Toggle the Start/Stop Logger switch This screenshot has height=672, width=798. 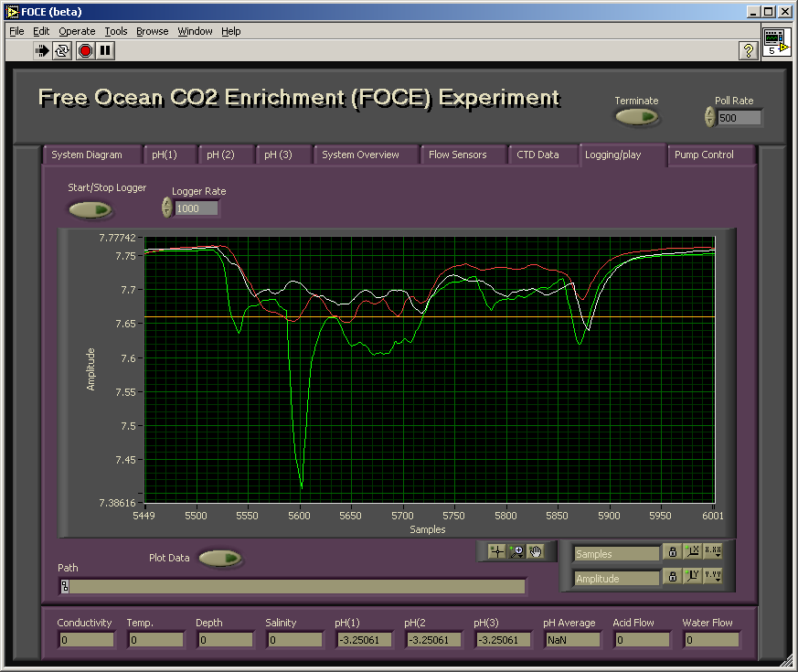point(90,209)
